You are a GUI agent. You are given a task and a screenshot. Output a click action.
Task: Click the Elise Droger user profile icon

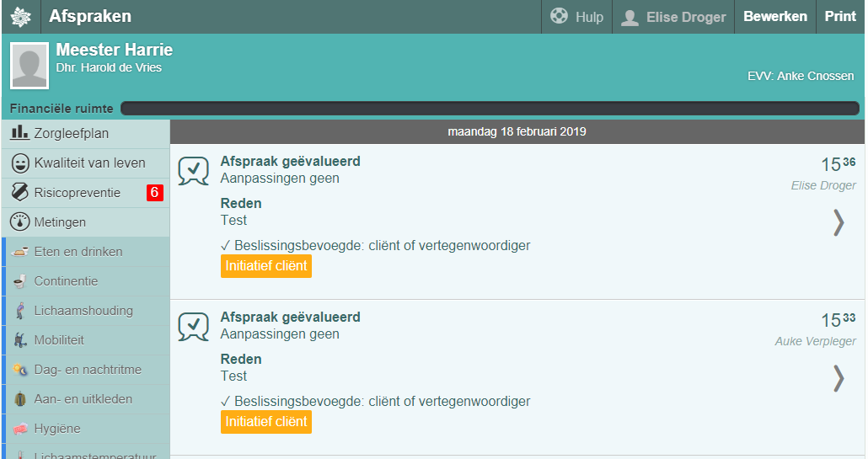click(x=629, y=17)
